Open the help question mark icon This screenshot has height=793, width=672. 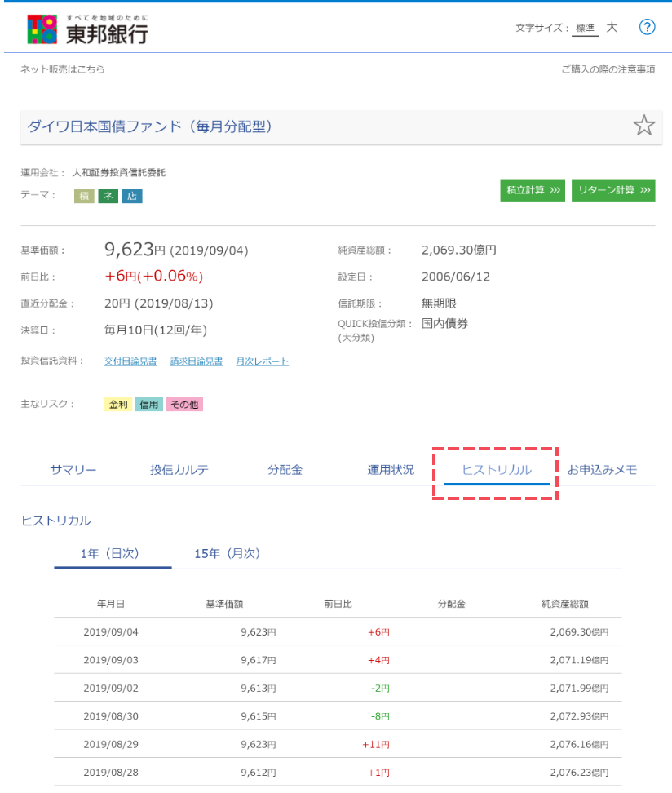click(x=647, y=27)
